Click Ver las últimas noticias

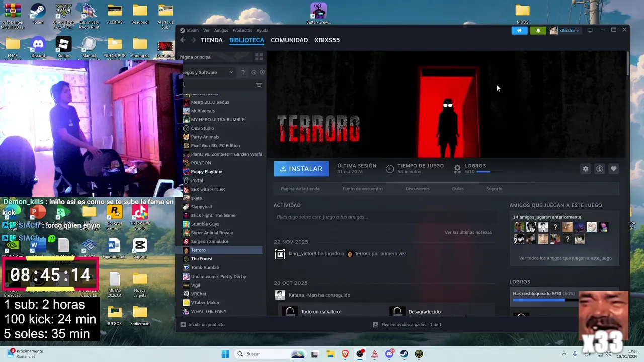pos(468,232)
